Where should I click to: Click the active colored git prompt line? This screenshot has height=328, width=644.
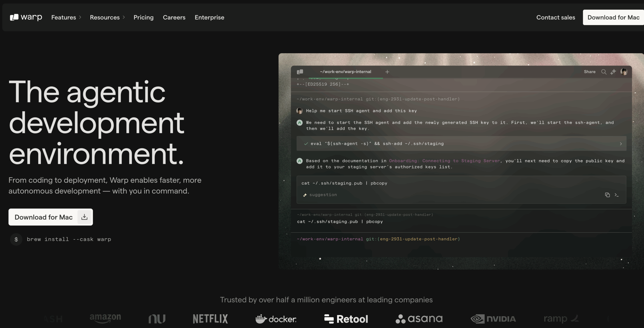pyautogui.click(x=378, y=239)
